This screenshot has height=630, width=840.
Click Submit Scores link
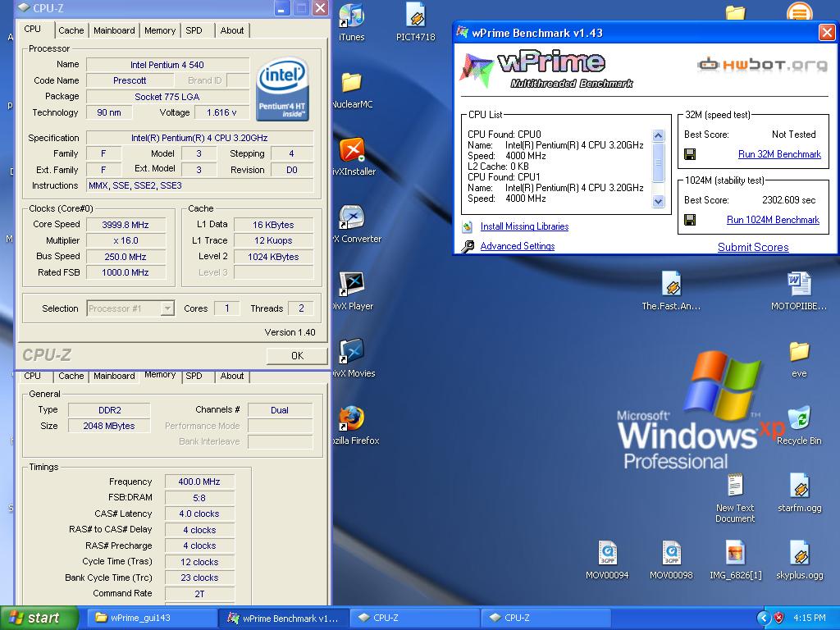[753, 247]
